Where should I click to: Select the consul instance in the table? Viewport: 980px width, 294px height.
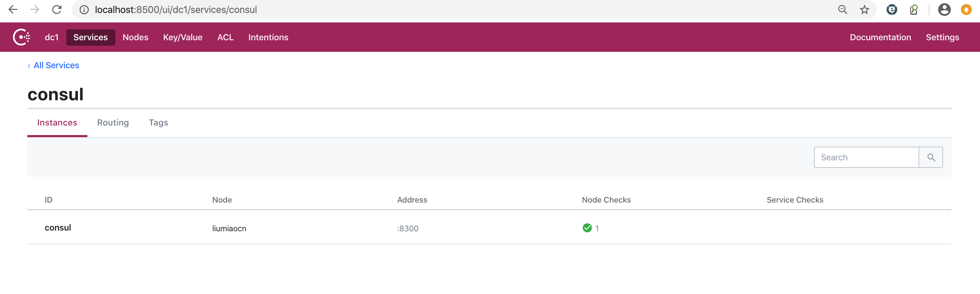pos(58,227)
